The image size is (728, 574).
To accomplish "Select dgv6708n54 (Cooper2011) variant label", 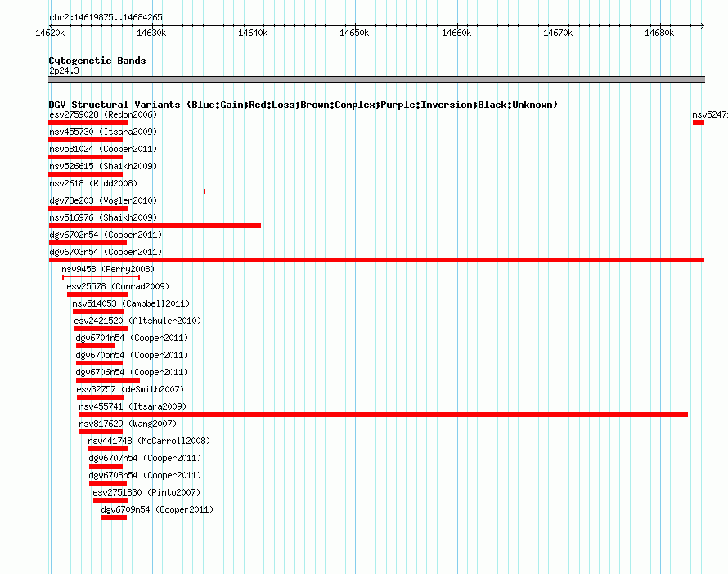I will click(145, 475).
